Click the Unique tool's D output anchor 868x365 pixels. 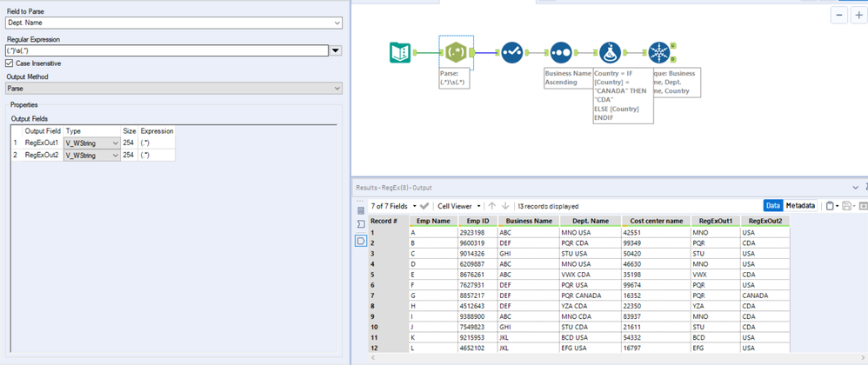672,58
